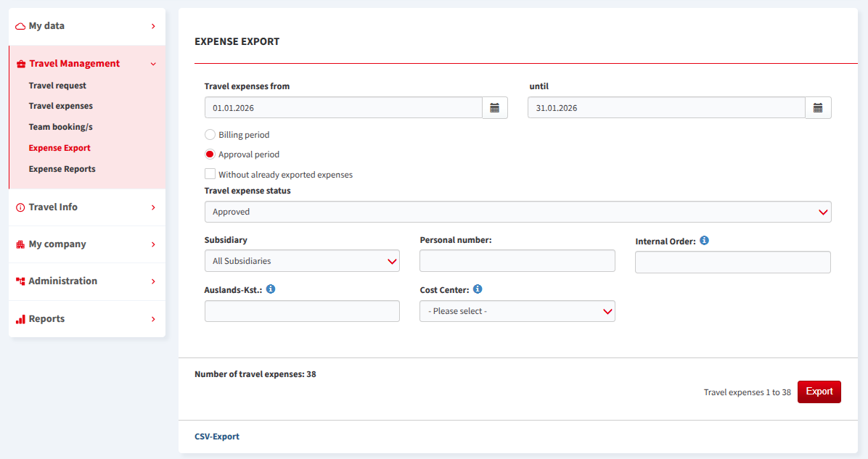Expand the My company chevron
The height and width of the screenshot is (459, 868).
[153, 244]
